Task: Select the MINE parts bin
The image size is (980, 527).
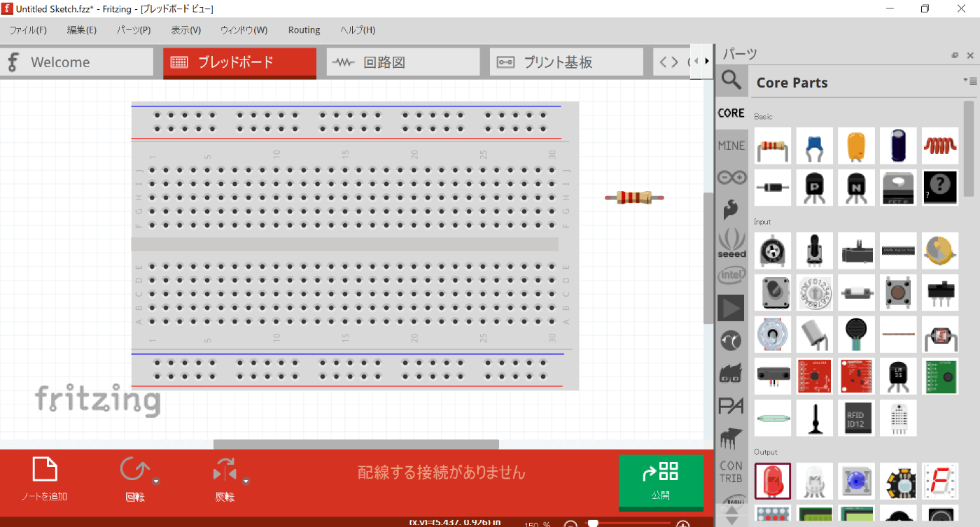Action: (731, 146)
